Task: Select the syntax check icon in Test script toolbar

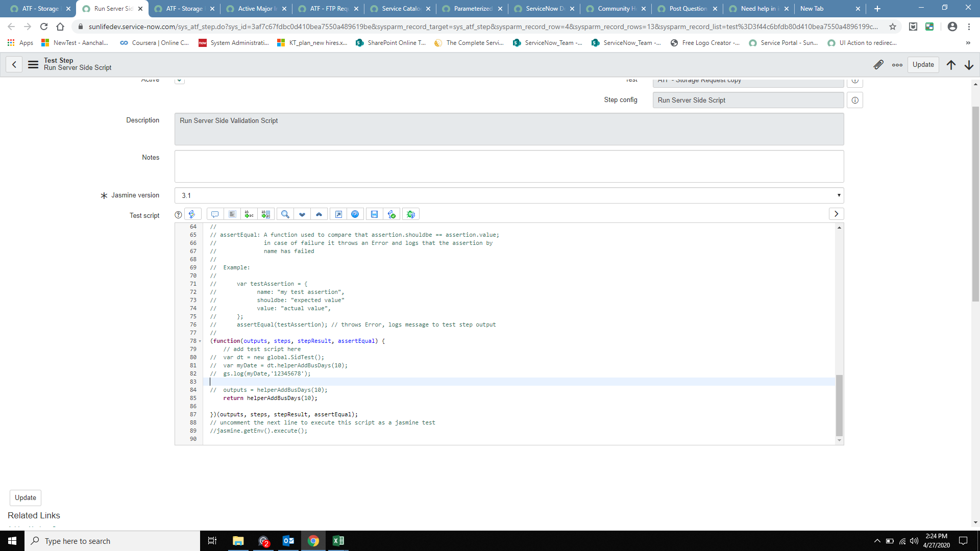Action: pos(392,214)
